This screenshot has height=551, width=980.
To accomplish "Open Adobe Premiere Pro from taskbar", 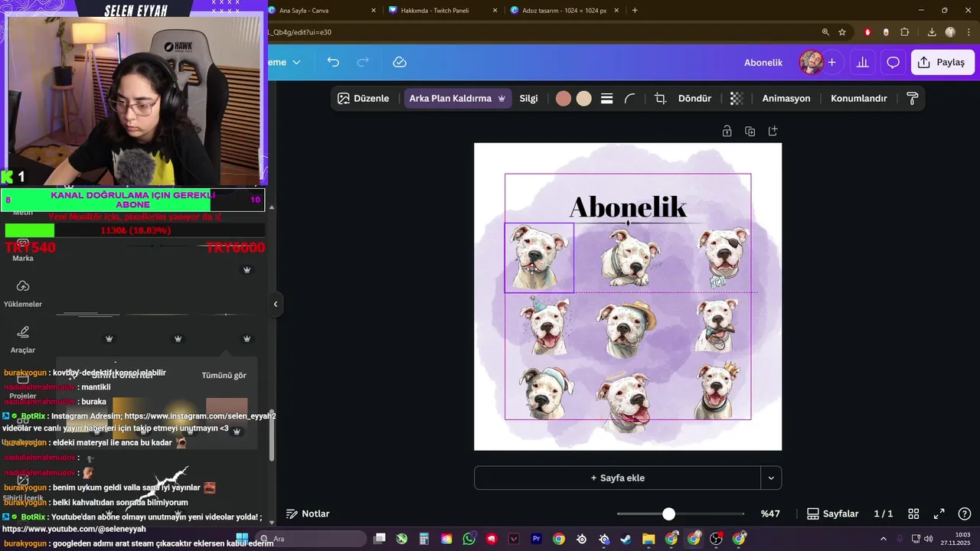I will [536, 539].
